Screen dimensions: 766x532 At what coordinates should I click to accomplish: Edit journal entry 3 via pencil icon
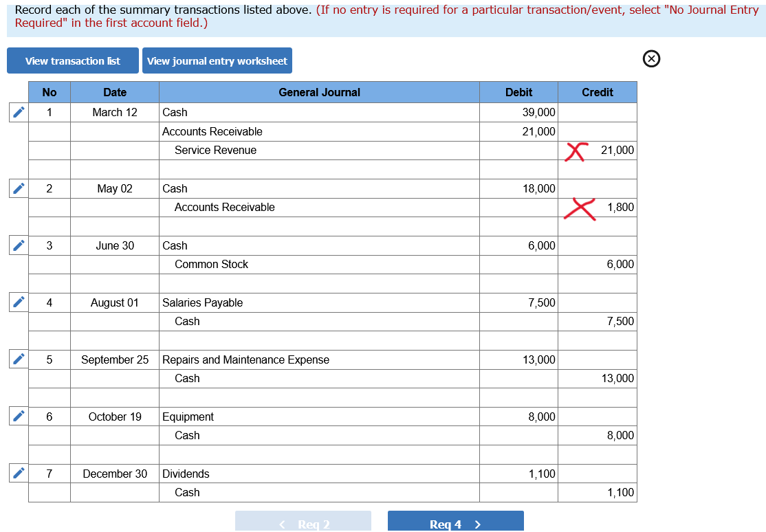19,245
